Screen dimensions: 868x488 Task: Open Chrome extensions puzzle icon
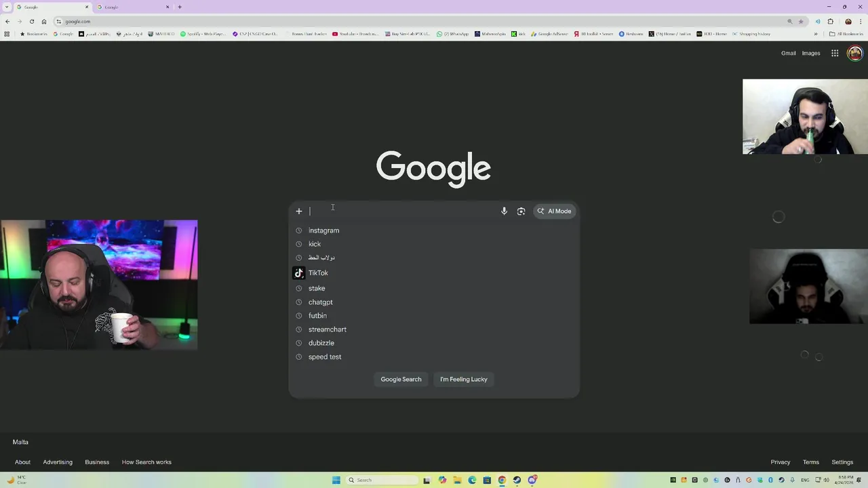click(830, 21)
